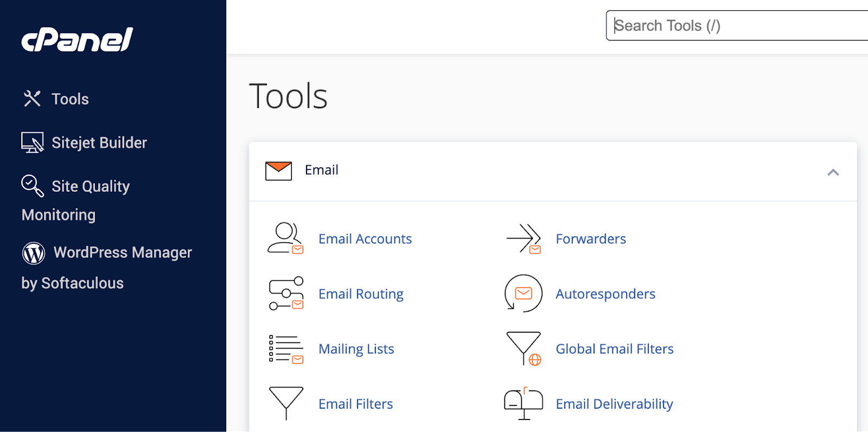The image size is (868, 432).
Task: Click the Global Email Filters funnel icon
Action: 524,349
